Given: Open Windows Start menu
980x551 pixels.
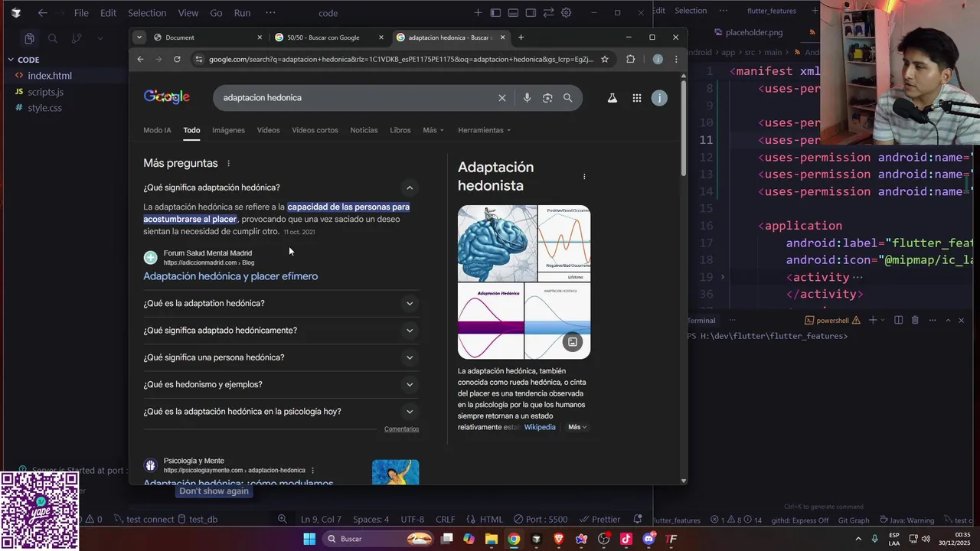Looking at the screenshot, I should click(309, 539).
